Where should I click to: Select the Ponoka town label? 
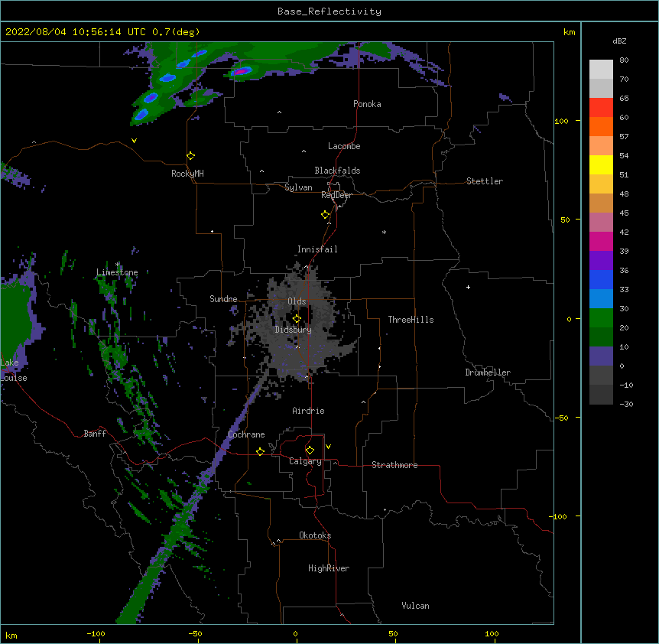coord(367,104)
